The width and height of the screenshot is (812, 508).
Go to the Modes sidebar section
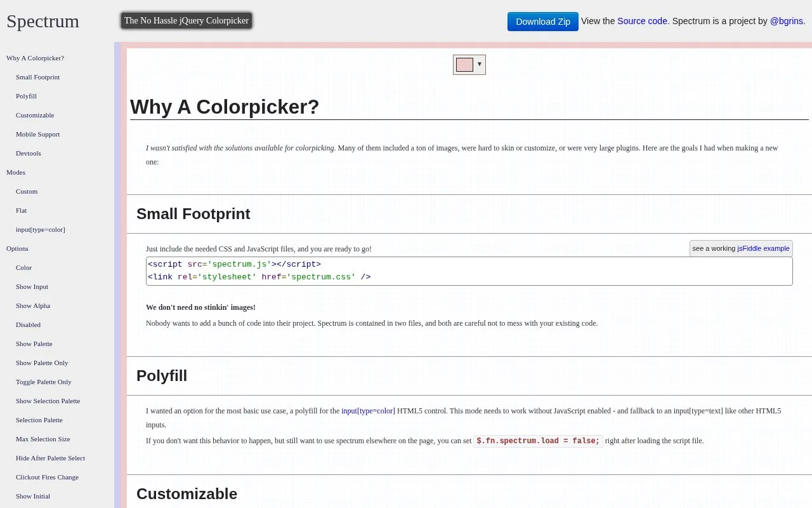click(x=16, y=172)
